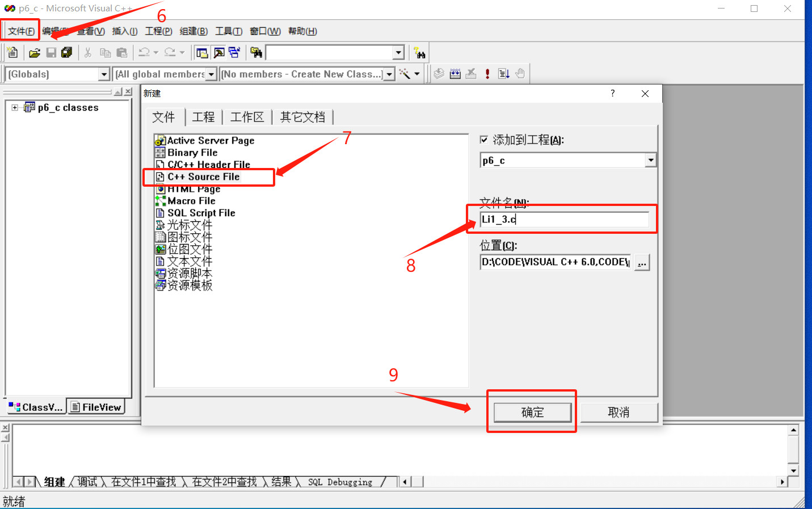Expand the Globals class dropdown
Screen dimensions: 812x509
coord(104,74)
